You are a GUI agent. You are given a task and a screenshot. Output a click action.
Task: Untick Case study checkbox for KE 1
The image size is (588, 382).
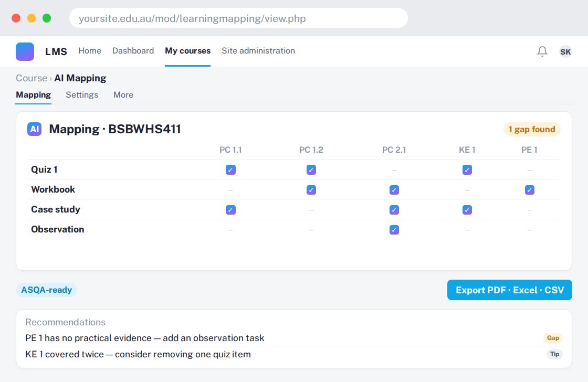467,209
